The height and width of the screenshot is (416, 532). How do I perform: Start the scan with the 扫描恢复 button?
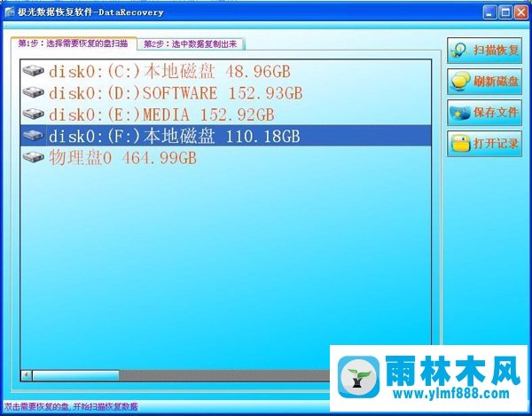click(x=484, y=51)
